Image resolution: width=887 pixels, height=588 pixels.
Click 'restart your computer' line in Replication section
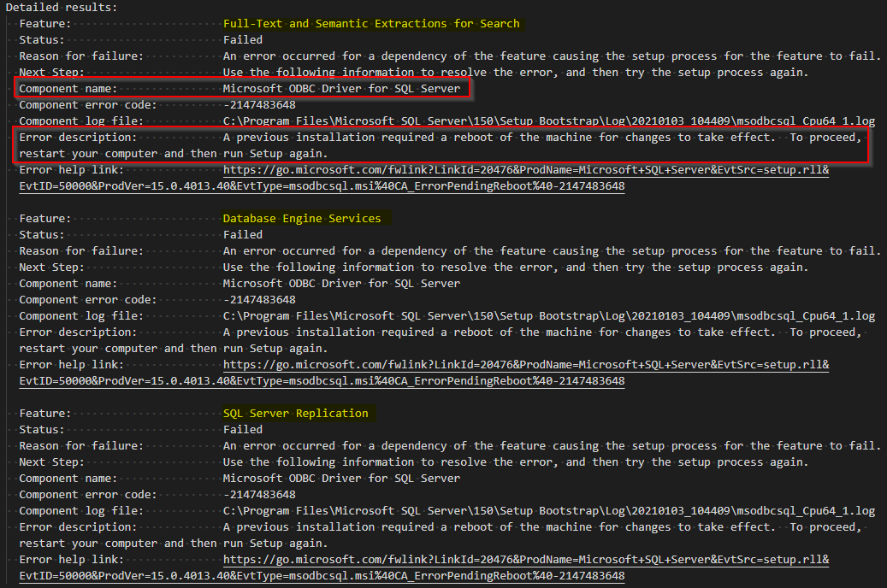(x=173, y=544)
